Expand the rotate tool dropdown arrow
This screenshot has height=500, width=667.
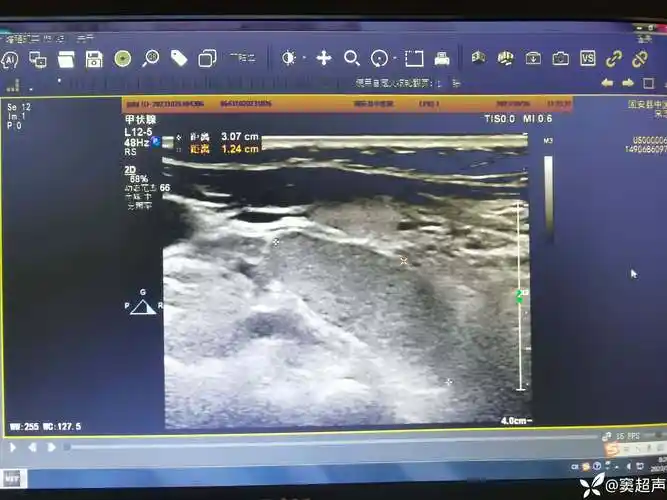[x=395, y=59]
